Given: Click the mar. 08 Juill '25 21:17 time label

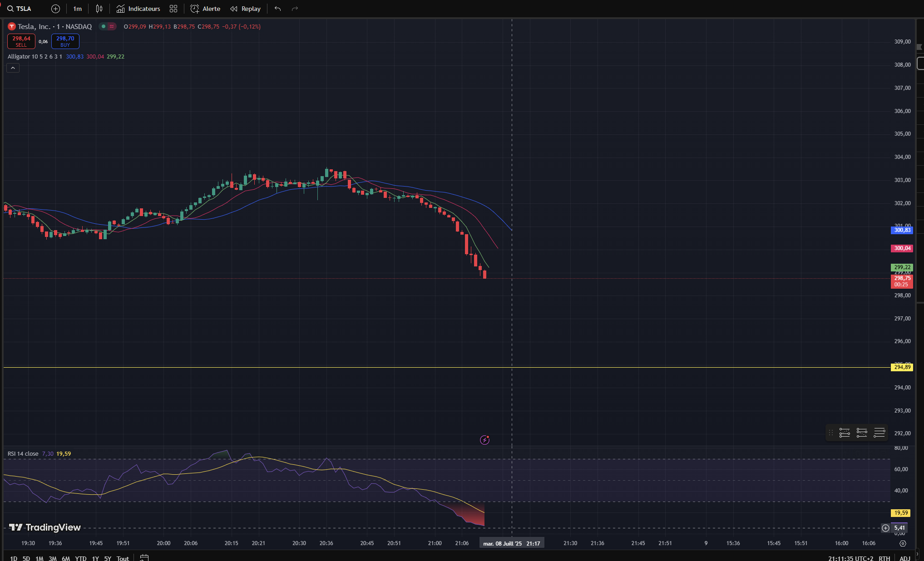Looking at the screenshot, I should 512,543.
